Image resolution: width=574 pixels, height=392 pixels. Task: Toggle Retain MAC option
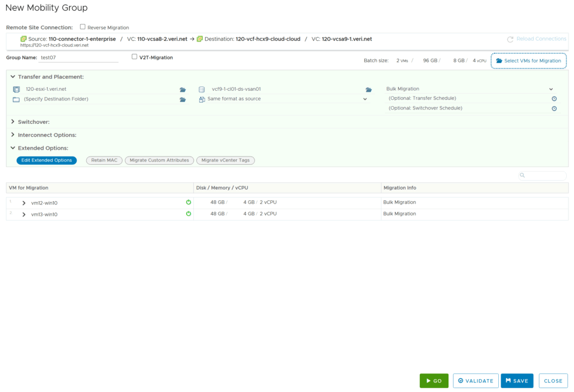104,160
